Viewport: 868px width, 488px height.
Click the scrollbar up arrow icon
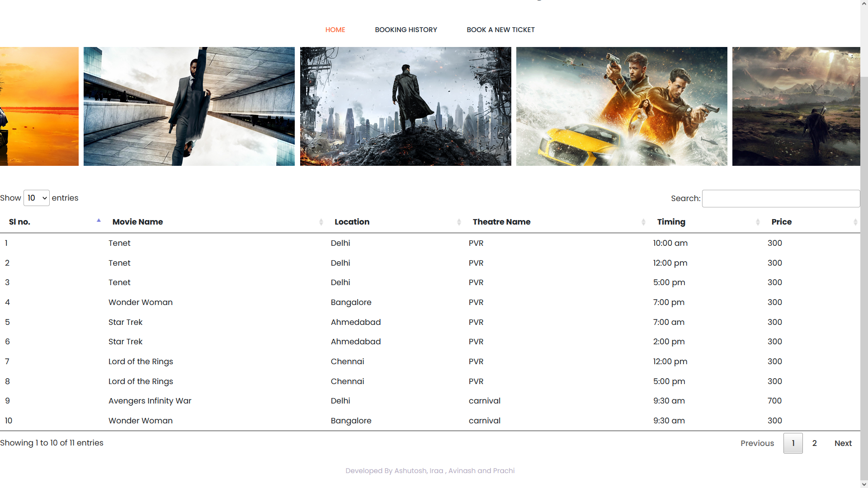864,4
